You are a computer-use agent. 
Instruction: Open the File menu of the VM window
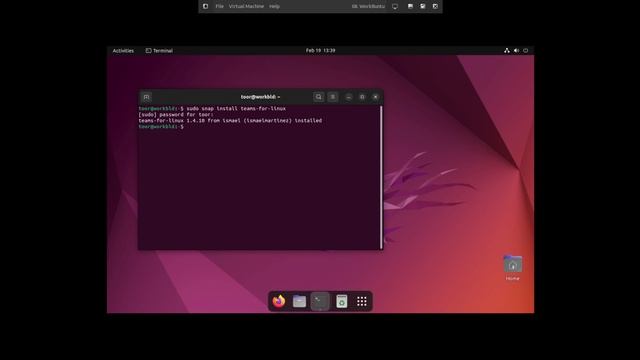(220, 7)
